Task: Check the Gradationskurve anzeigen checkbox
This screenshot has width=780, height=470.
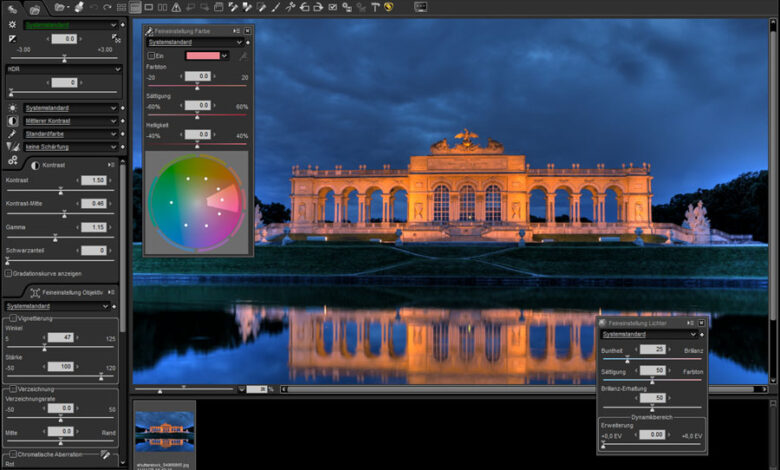Action: pyautogui.click(x=9, y=273)
